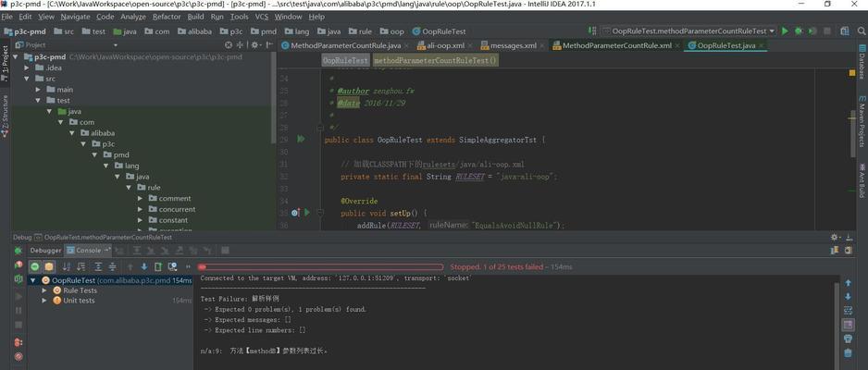
Task: Toggle auto-test in Debug sidebar
Action: 19,279
